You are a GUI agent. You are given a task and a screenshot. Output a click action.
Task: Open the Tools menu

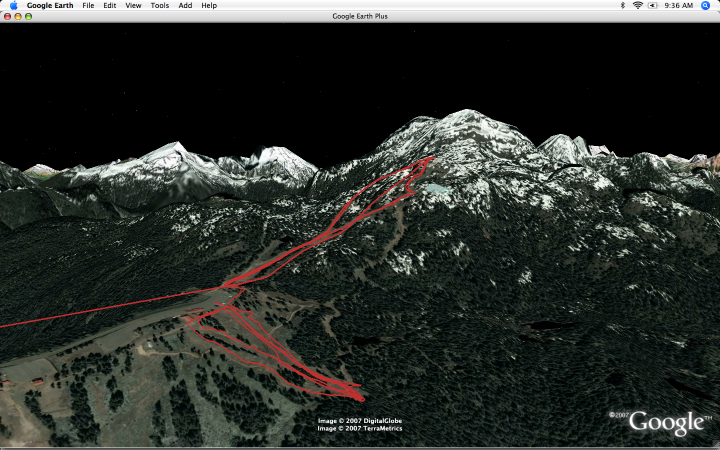[160, 6]
